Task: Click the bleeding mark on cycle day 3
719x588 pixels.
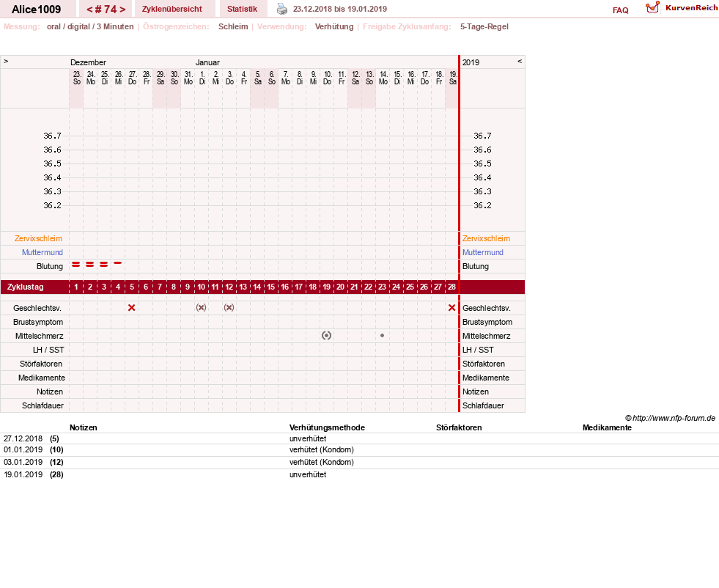Action: (x=103, y=265)
